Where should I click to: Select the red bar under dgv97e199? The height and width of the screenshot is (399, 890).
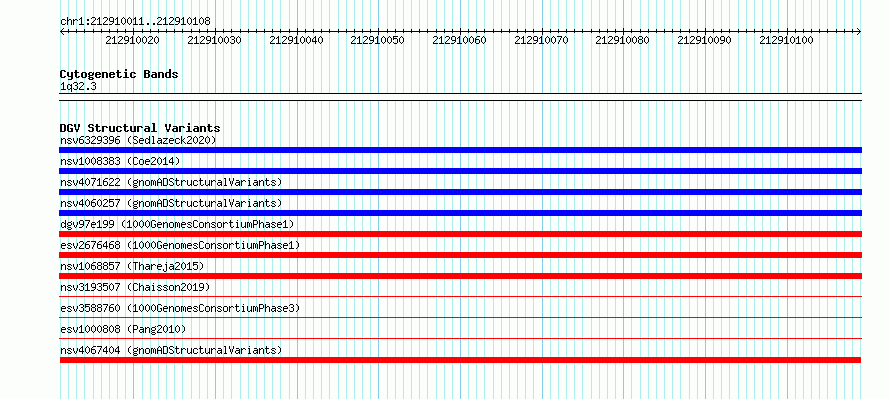(x=460, y=234)
